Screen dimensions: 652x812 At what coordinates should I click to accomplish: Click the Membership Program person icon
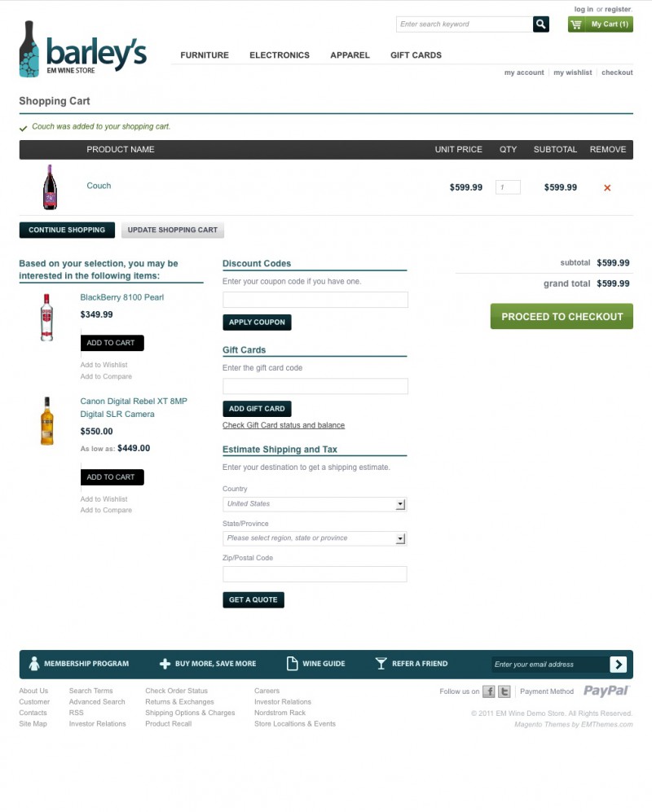point(34,664)
